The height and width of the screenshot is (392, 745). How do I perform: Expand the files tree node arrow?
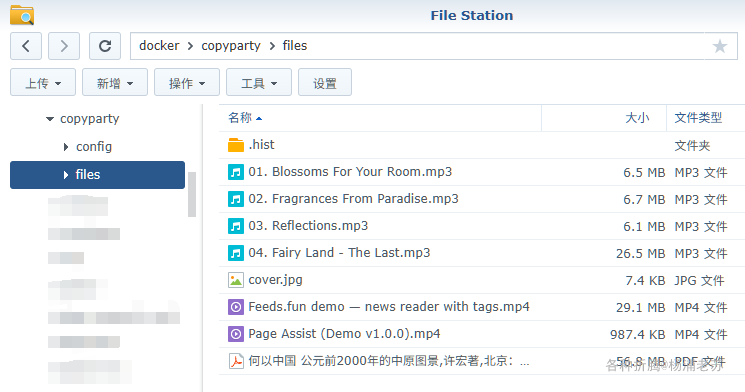66,175
